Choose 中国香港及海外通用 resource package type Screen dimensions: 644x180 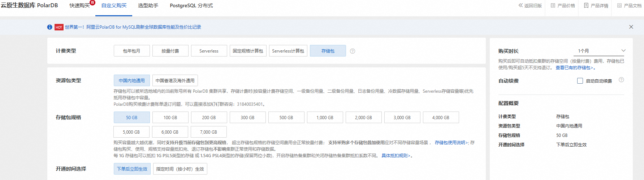point(175,80)
